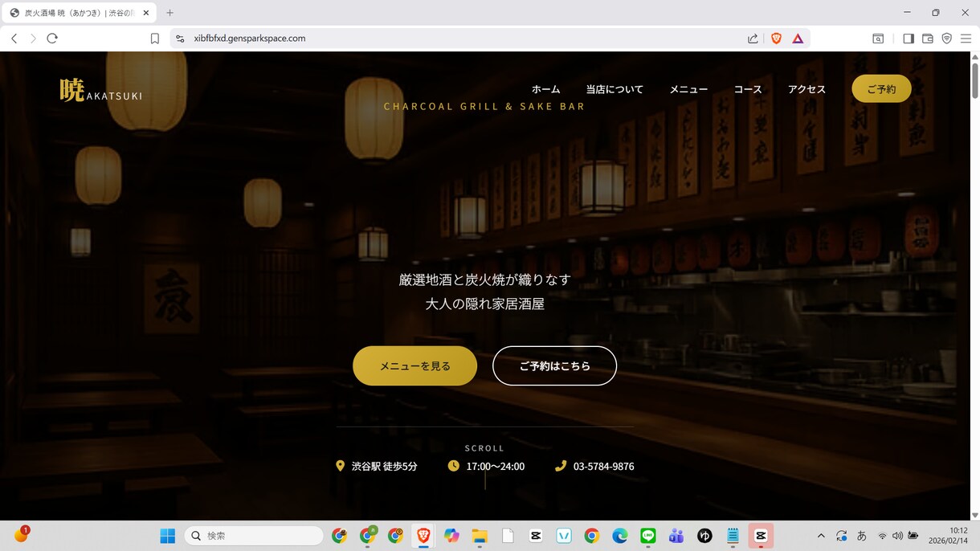Click the page vertical scrollbar thumb
Screen dimensions: 980x551
(975, 80)
